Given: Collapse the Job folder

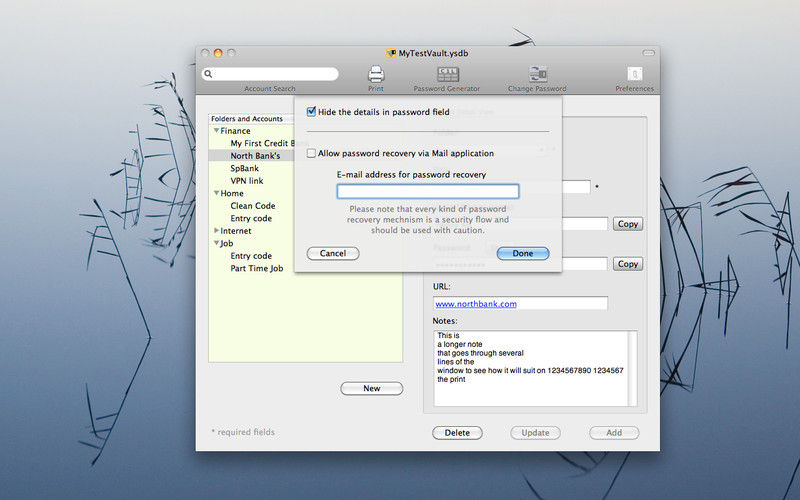Looking at the screenshot, I should click(x=214, y=244).
